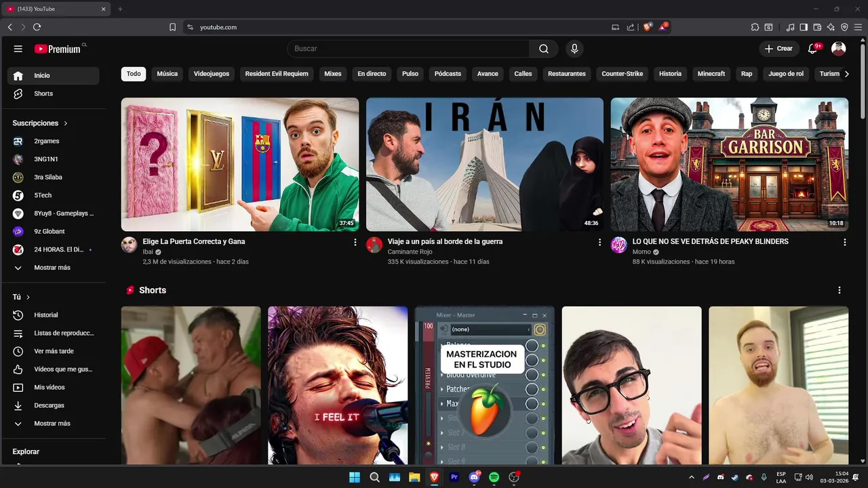Screen dimensions: 868x488
Task: Open options menu for Peaky Blinders video
Action: pyautogui.click(x=844, y=242)
